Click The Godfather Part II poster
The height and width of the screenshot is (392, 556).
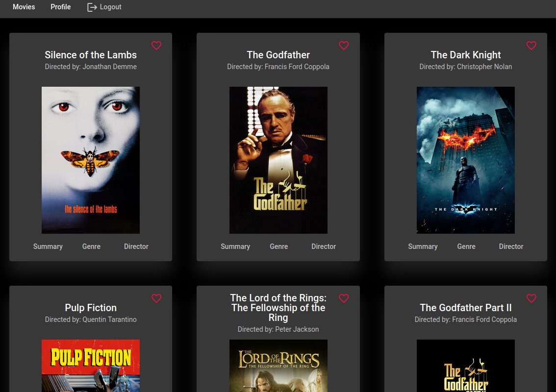(x=466, y=366)
